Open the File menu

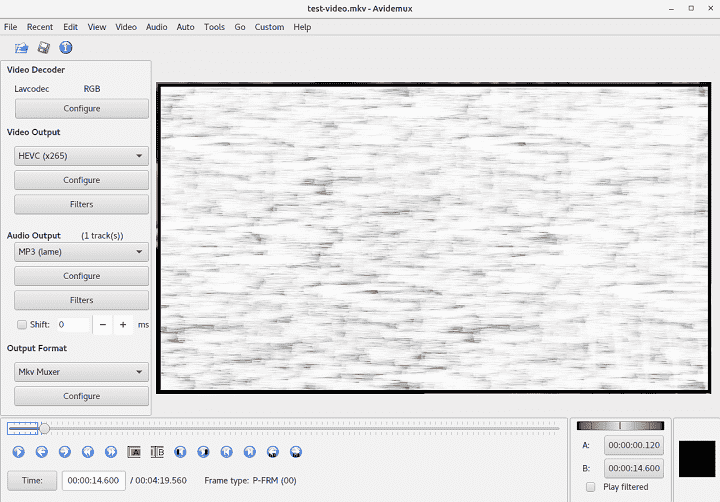pos(11,27)
